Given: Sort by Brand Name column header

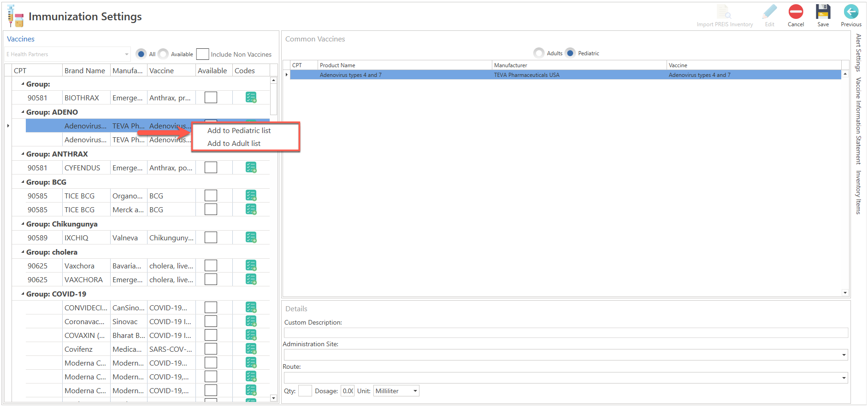Looking at the screenshot, I should [86, 70].
